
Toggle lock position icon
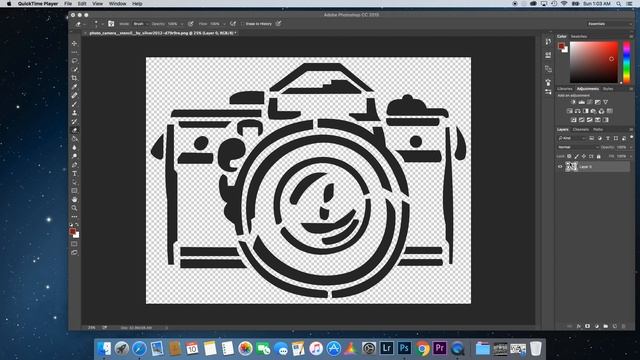tap(584, 156)
